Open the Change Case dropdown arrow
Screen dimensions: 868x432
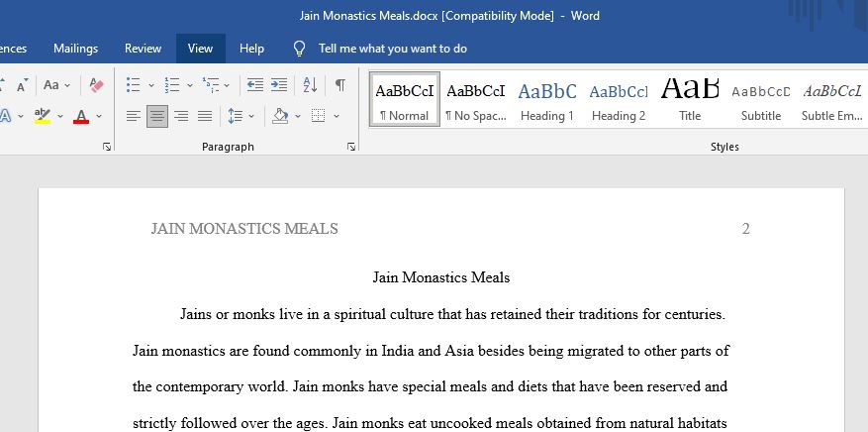point(67,85)
